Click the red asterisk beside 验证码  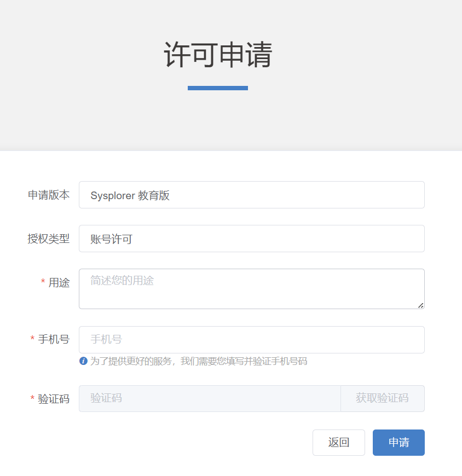tap(32, 398)
